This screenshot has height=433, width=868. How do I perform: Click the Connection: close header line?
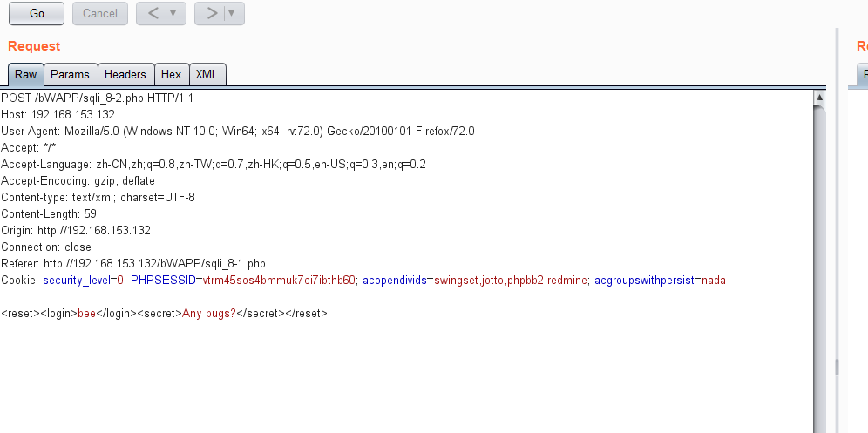(46, 247)
